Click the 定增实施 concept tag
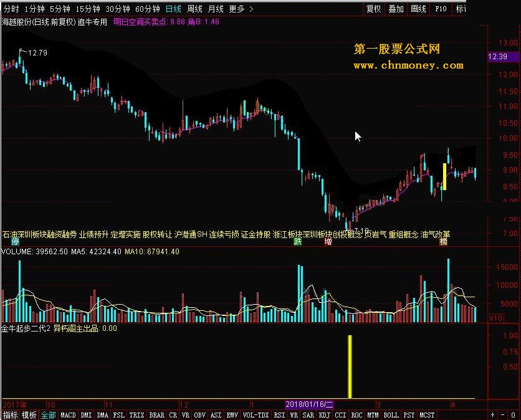This screenshot has height=420, width=521. (x=126, y=234)
